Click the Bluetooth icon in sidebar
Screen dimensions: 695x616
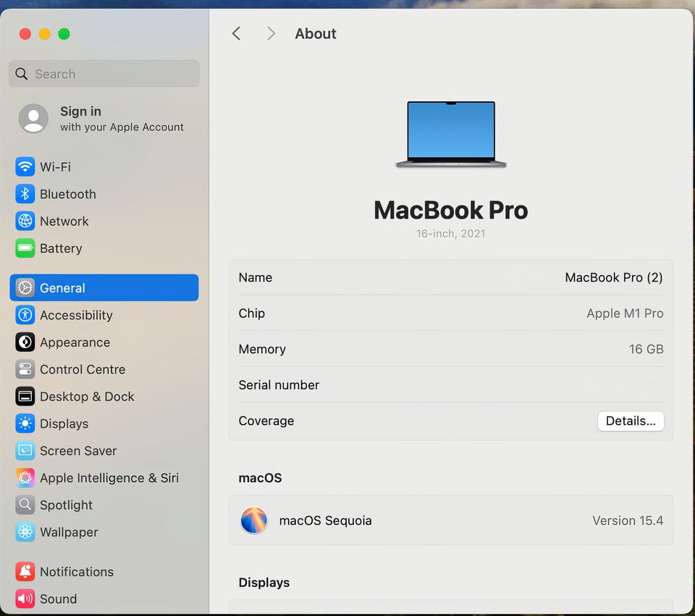[x=25, y=194]
